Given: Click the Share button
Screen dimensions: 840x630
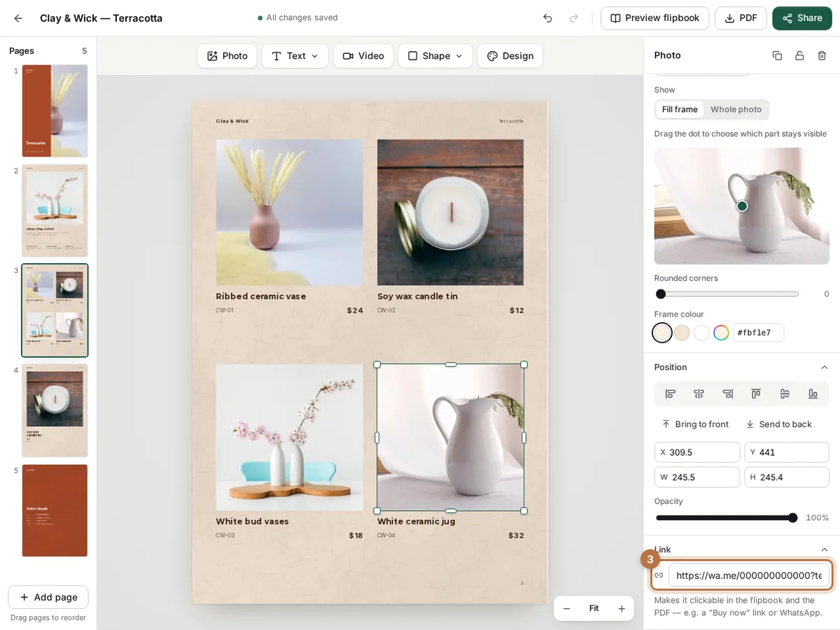Looking at the screenshot, I should pyautogui.click(x=802, y=18).
